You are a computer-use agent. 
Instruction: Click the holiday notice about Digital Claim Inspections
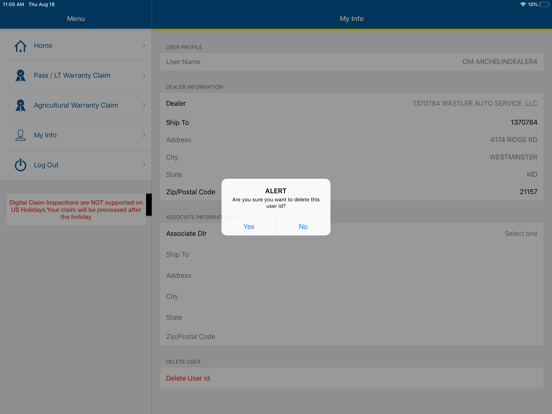[76, 209]
